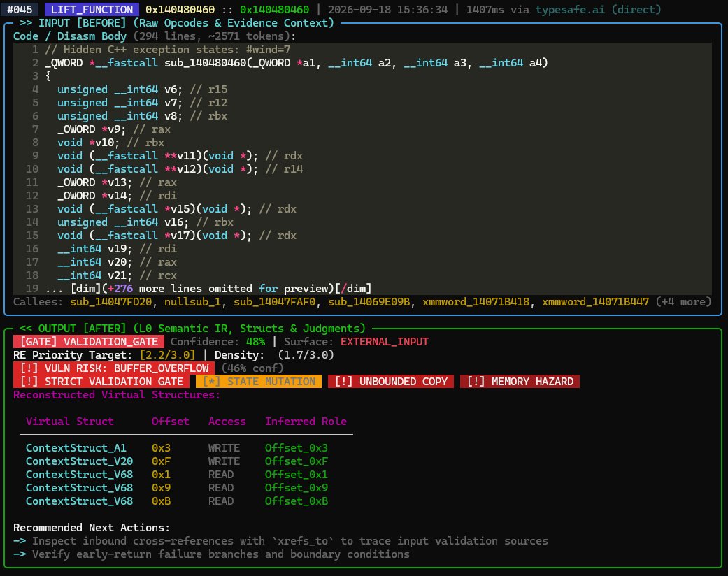Expand the (+4 more) callees

click(683, 302)
